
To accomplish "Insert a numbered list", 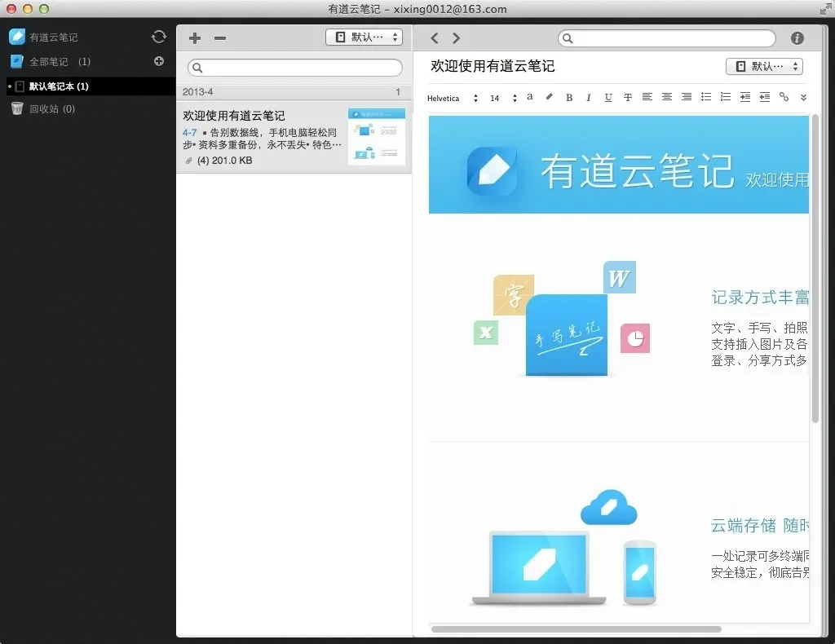I will coord(725,98).
